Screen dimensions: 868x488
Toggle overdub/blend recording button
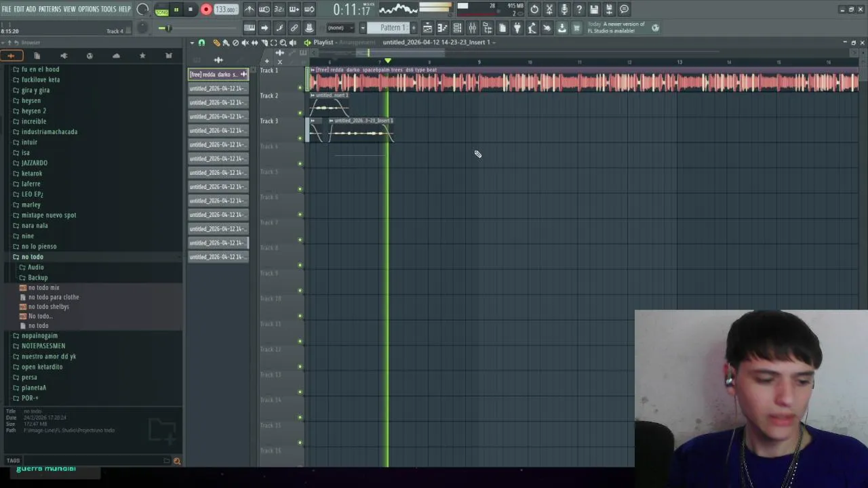[294, 9]
